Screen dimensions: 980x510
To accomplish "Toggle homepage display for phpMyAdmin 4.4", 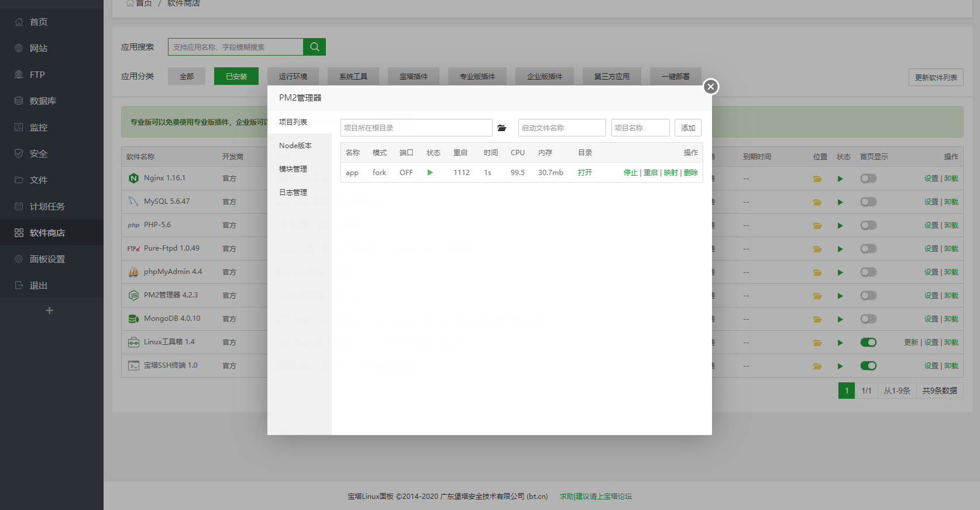I will pyautogui.click(x=868, y=272).
